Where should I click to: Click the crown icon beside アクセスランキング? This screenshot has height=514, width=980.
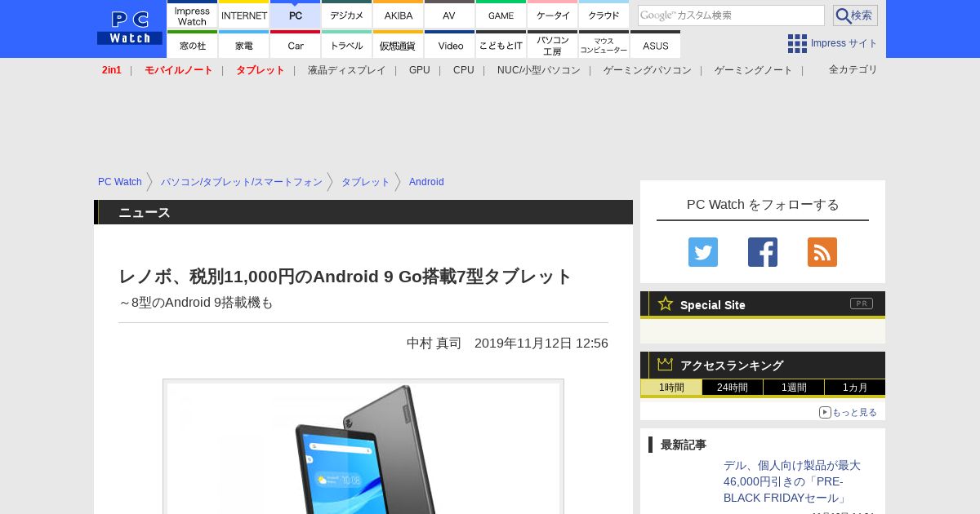click(x=666, y=364)
